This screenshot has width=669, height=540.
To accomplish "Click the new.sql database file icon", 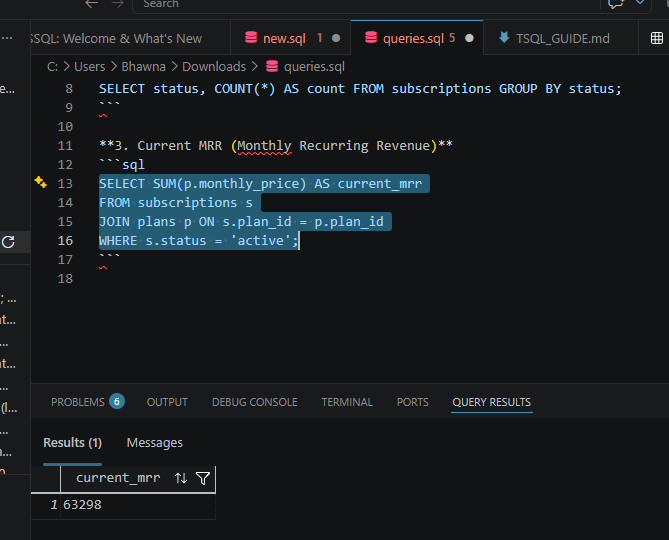I will (x=251, y=38).
